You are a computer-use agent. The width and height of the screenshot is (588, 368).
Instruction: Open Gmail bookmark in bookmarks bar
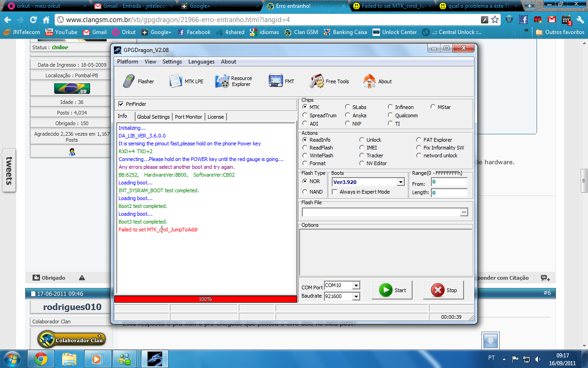(95, 32)
